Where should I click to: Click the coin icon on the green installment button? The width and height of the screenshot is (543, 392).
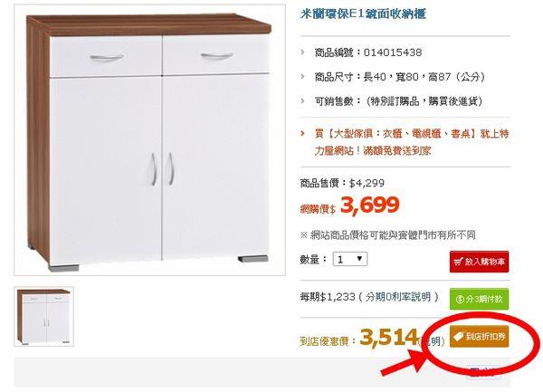[460, 299]
